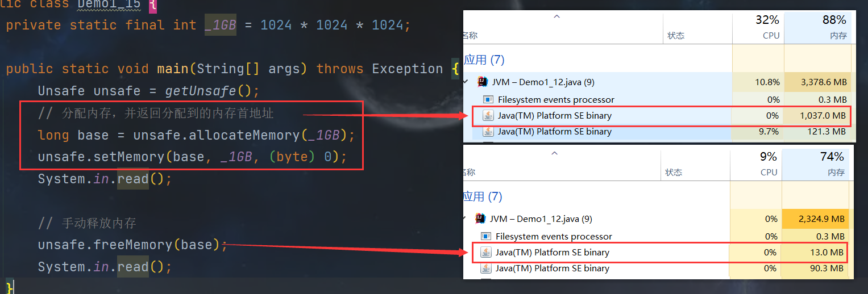Screen dimensions: 868x294
Task: Click Filesystem events processor icon in 9% CPU panel
Action: pos(486,236)
